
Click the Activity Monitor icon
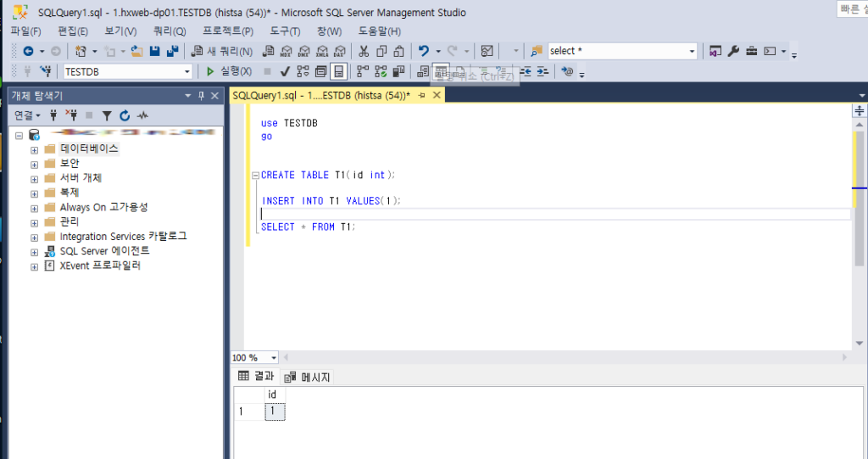487,51
